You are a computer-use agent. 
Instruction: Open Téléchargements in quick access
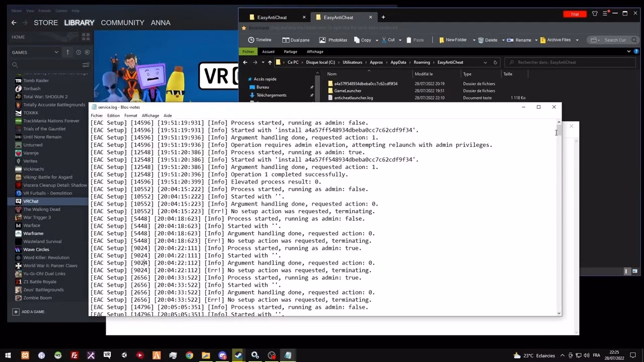[271, 95]
